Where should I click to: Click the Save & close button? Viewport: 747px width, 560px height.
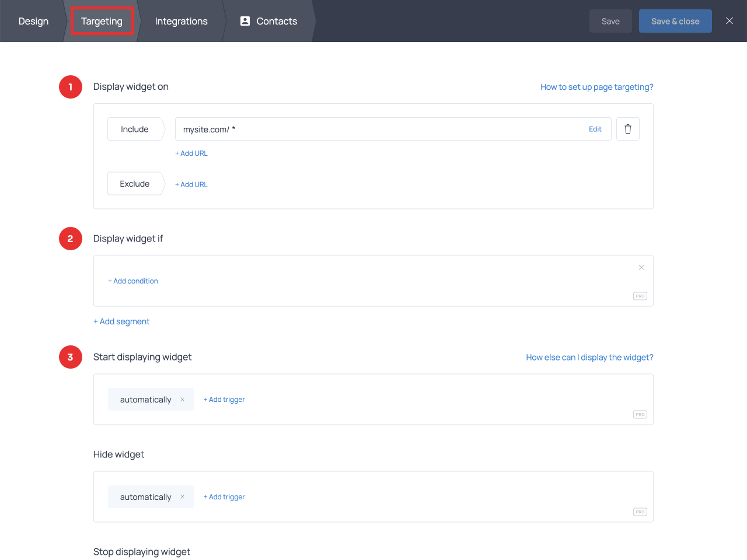click(x=675, y=20)
